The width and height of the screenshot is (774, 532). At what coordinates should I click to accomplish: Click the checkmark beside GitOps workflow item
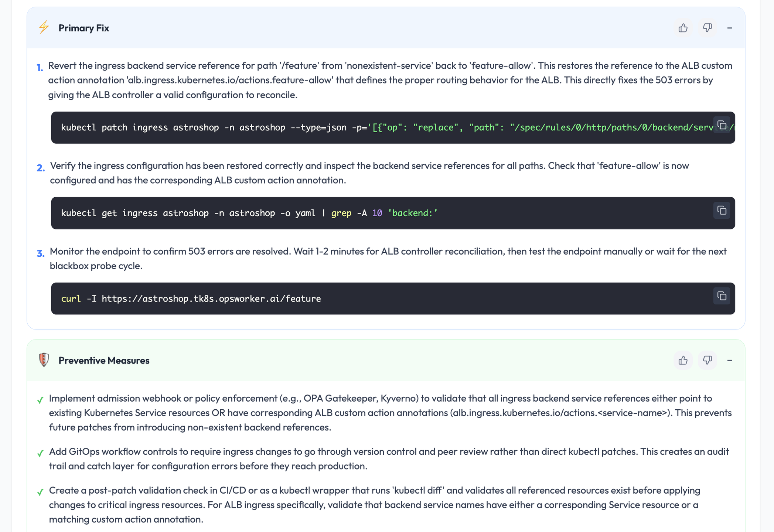pyautogui.click(x=40, y=453)
